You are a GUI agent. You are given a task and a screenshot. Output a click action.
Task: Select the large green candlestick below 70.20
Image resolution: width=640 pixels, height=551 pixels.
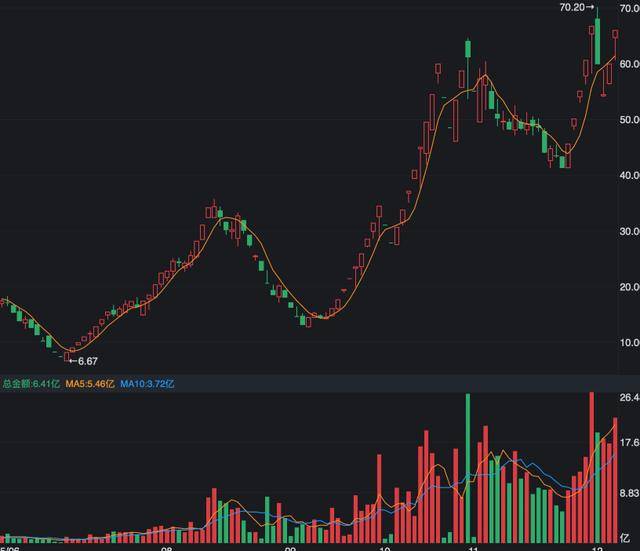[597, 42]
